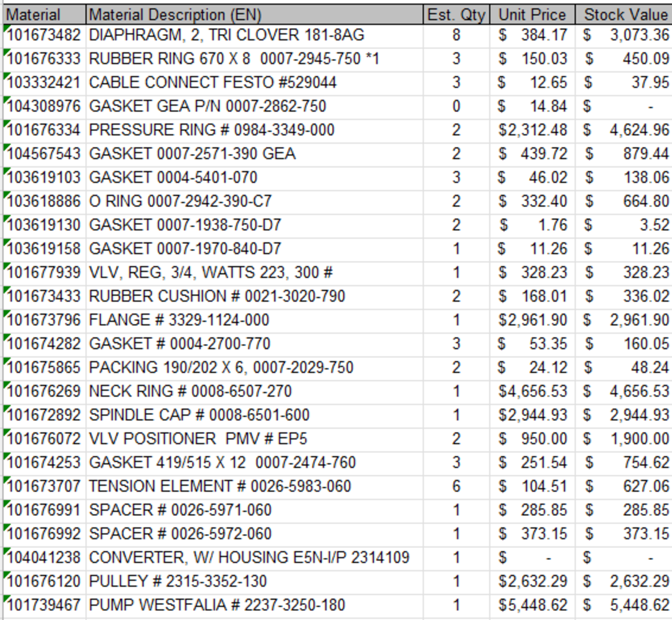Select stock value 4,624.96 cell
The image size is (672, 620).
[623, 131]
